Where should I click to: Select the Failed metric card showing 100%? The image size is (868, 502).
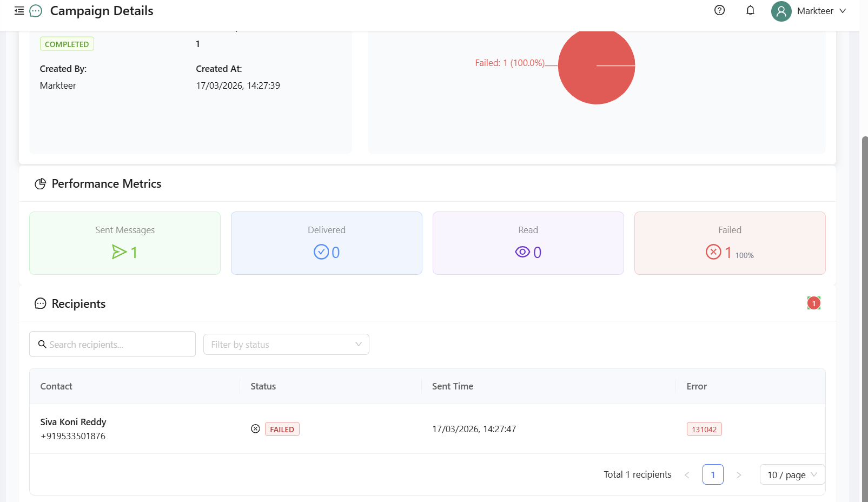pyautogui.click(x=730, y=243)
